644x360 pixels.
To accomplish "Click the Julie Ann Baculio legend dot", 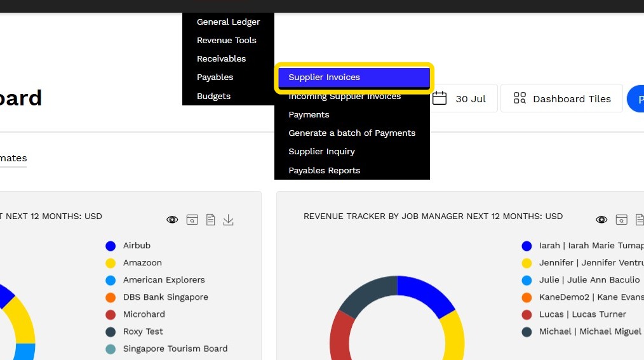I will pos(527,281).
